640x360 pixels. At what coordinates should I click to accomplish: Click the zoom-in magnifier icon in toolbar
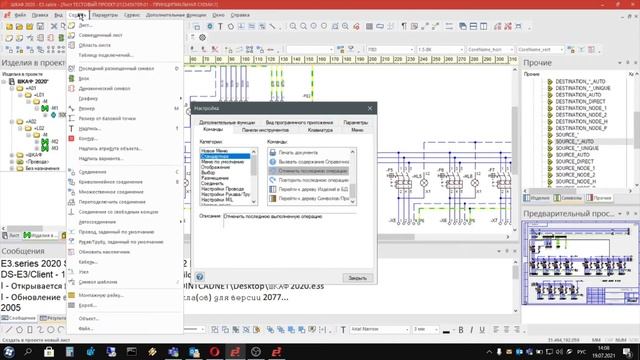click(293, 27)
